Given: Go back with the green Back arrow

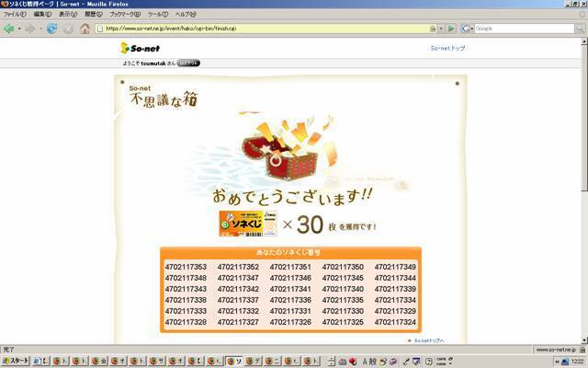Looking at the screenshot, I should [9, 29].
